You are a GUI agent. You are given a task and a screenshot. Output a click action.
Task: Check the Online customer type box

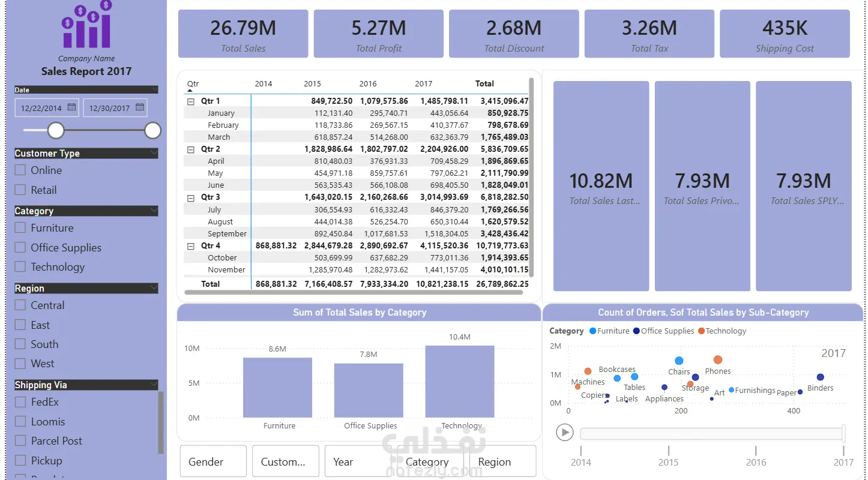(x=20, y=170)
